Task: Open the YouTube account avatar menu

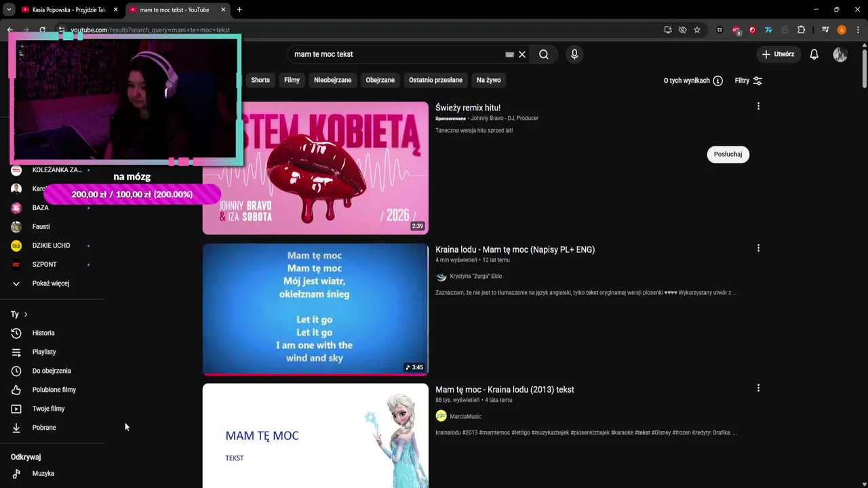Action: (x=840, y=54)
